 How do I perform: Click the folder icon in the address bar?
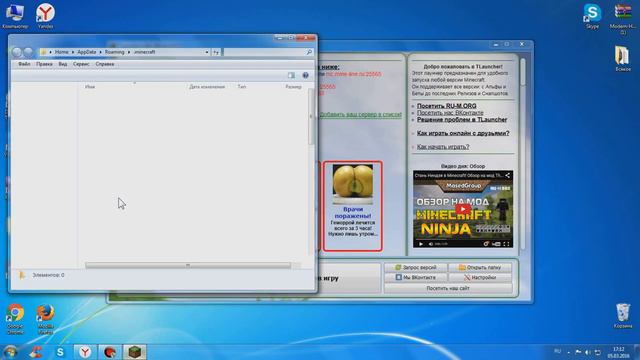(x=43, y=52)
